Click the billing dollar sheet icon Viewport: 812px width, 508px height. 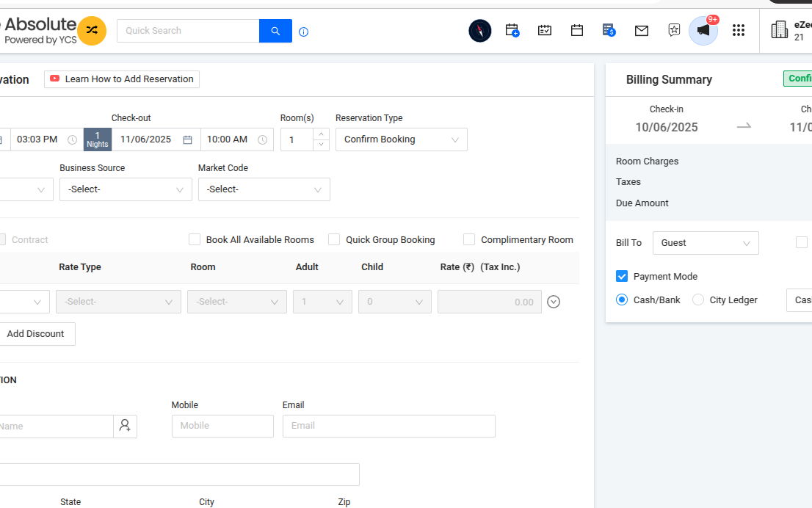[x=609, y=31]
